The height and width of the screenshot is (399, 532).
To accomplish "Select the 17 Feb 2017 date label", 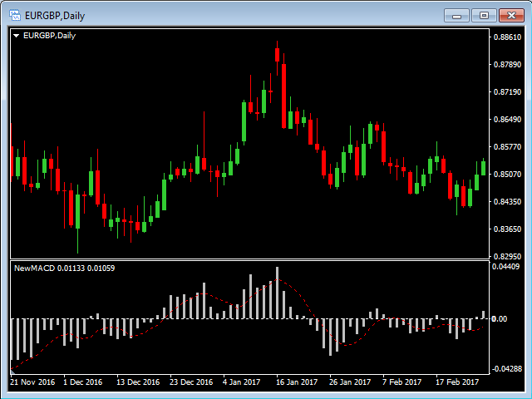I will click(x=457, y=382).
